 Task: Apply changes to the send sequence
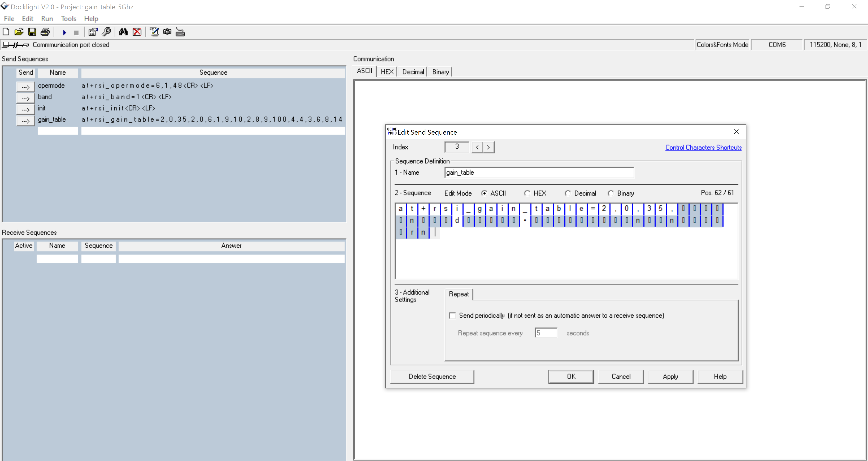point(670,376)
